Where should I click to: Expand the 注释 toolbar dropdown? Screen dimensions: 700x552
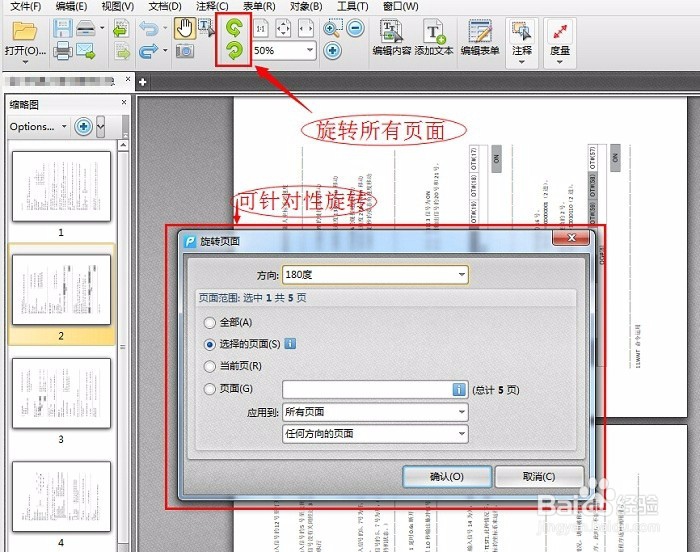pyautogui.click(x=522, y=62)
